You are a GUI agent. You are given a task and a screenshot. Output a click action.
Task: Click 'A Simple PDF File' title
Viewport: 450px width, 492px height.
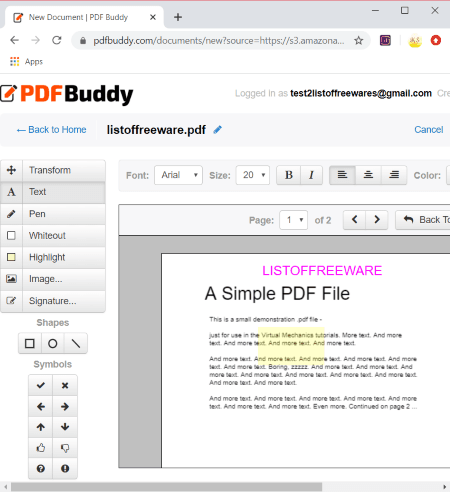pyautogui.click(x=277, y=294)
